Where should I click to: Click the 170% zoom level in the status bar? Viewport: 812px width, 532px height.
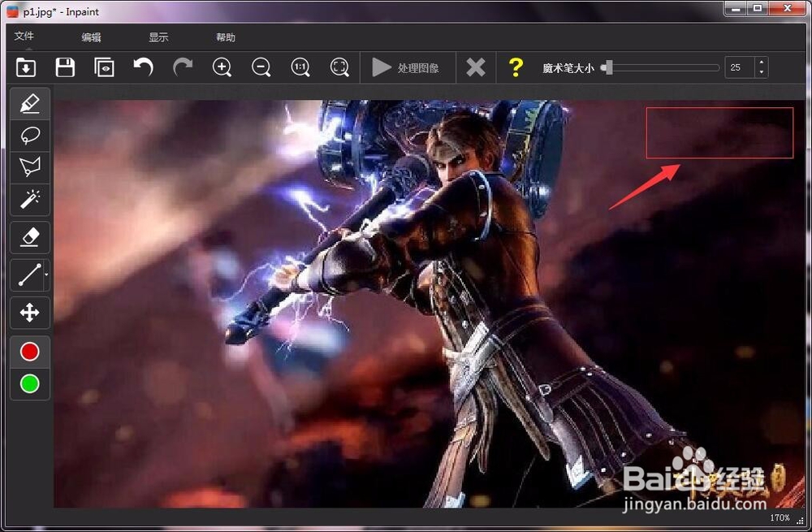(780, 517)
